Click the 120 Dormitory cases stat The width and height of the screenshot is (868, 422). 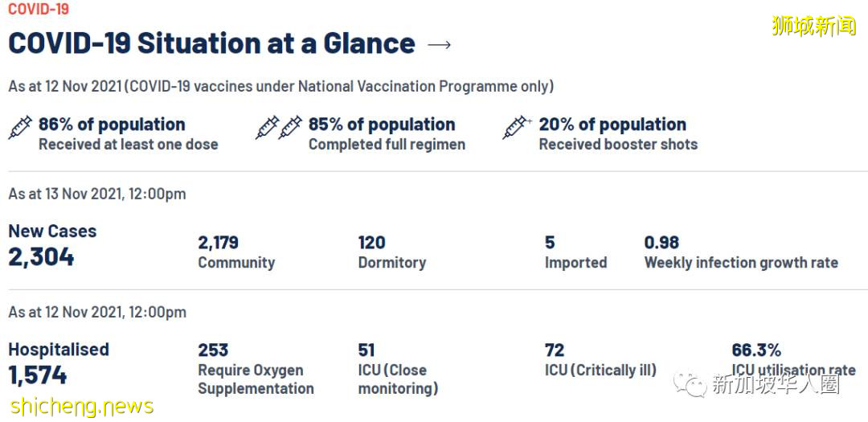[372, 243]
